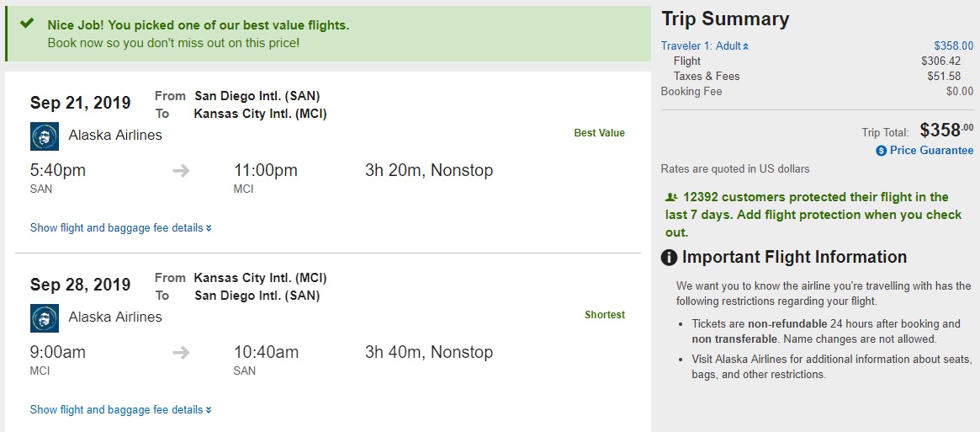Select the Sep 28, 2019 date heading
The height and width of the screenshot is (432, 980).
pyautogui.click(x=81, y=285)
